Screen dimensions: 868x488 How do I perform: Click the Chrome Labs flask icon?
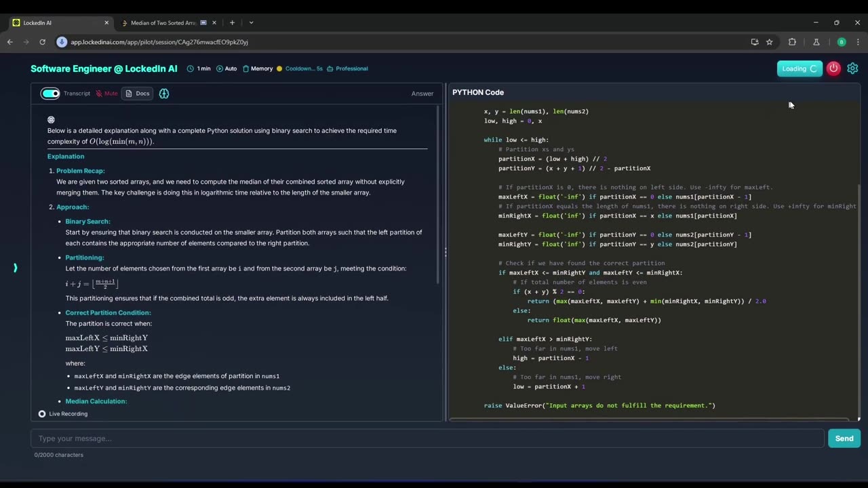[816, 42]
